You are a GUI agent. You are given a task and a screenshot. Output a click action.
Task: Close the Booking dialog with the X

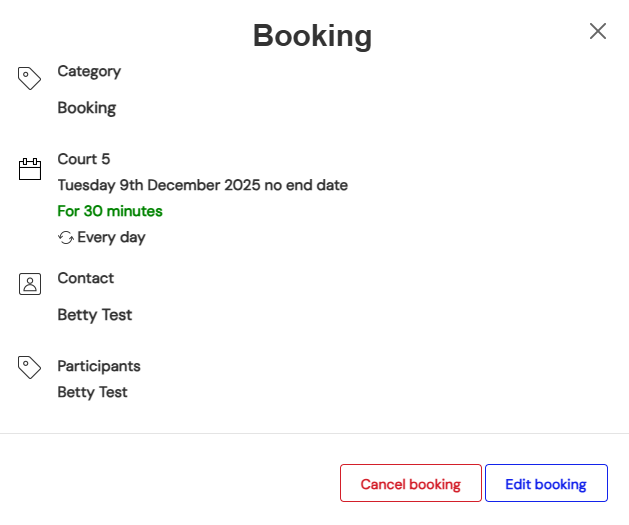(598, 31)
